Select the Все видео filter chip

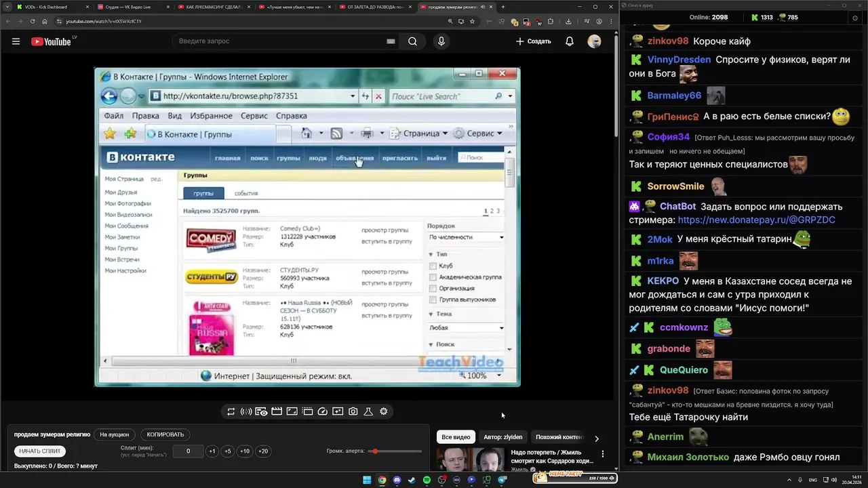coord(456,437)
